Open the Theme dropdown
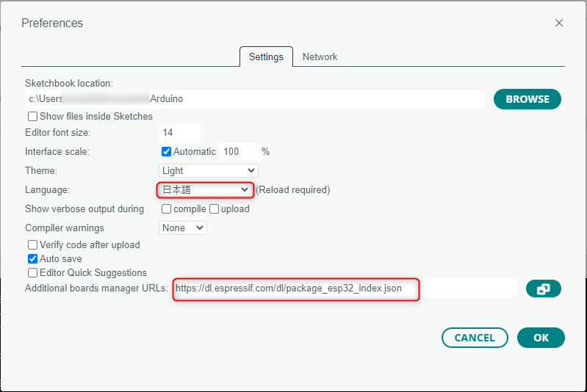Image resolution: width=587 pixels, height=392 pixels. (209, 171)
